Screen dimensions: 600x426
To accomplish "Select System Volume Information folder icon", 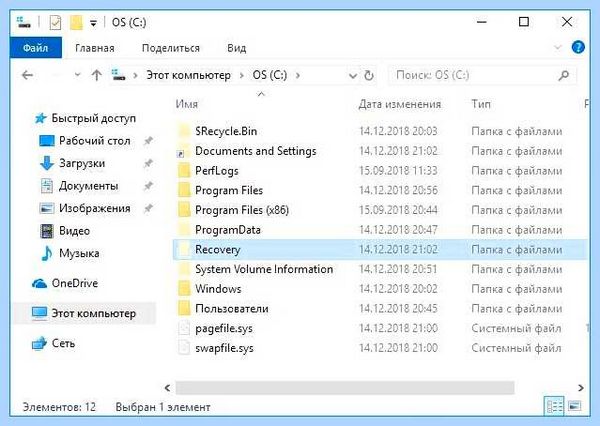I will 184,269.
